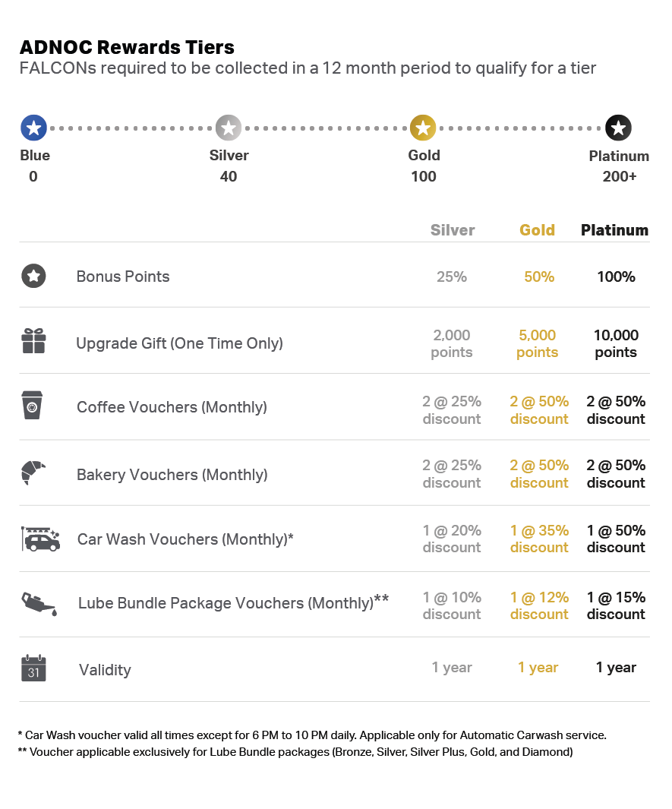Click the Platinum 10,000 points upgrade gift
Viewport: 672px width, 809px height.
click(616, 343)
